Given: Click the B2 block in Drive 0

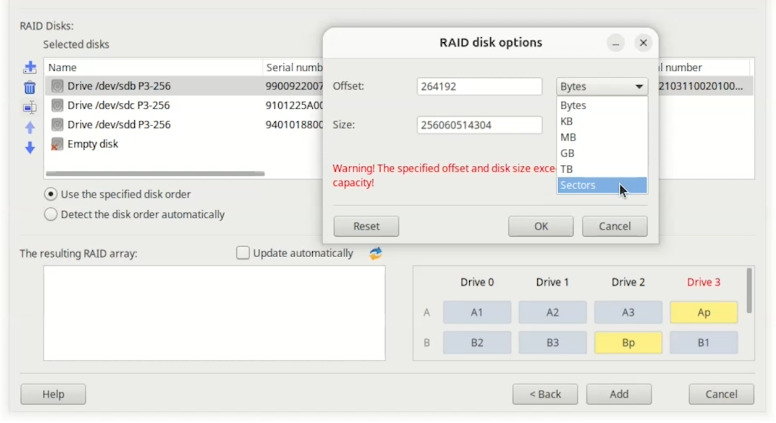Looking at the screenshot, I should click(x=477, y=343).
